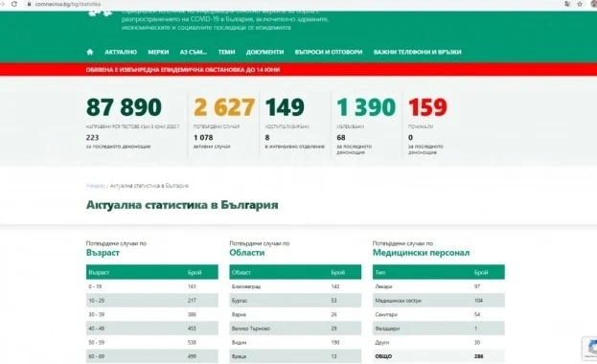The height and width of the screenshot is (364, 597).
Task: Click the Тип column header
Action: point(380,273)
